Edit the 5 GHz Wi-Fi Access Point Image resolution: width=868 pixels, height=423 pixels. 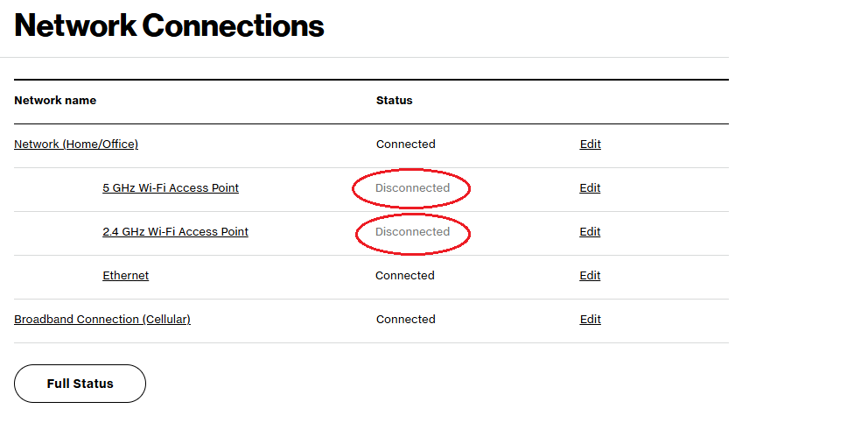591,188
